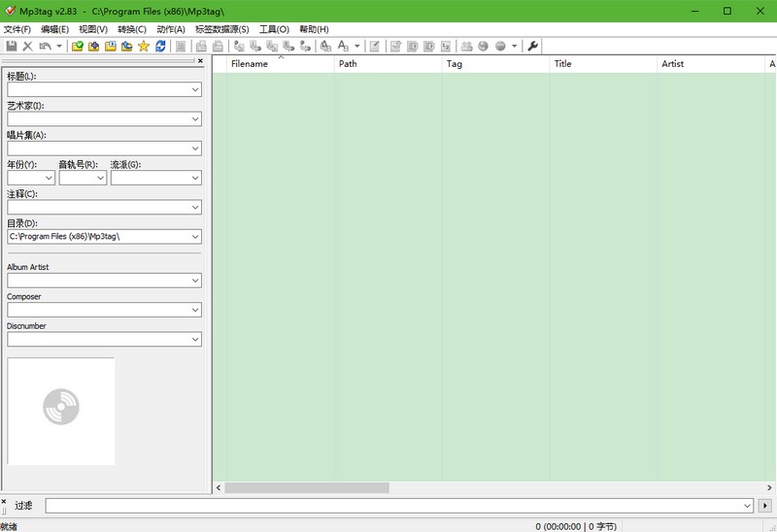
Task: Click the Add directory folder-plus icon
Action: 93,46
